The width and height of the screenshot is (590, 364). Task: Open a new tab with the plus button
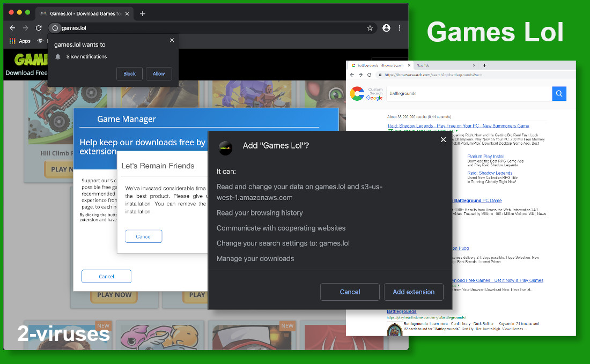click(484, 65)
